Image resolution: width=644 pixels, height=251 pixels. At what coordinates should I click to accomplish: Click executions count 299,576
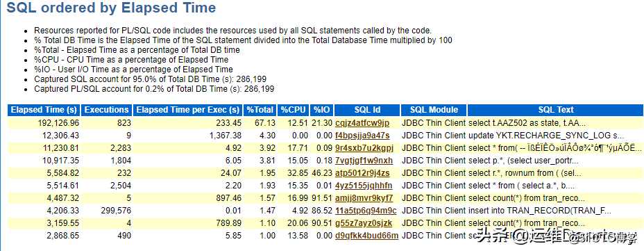(116, 211)
